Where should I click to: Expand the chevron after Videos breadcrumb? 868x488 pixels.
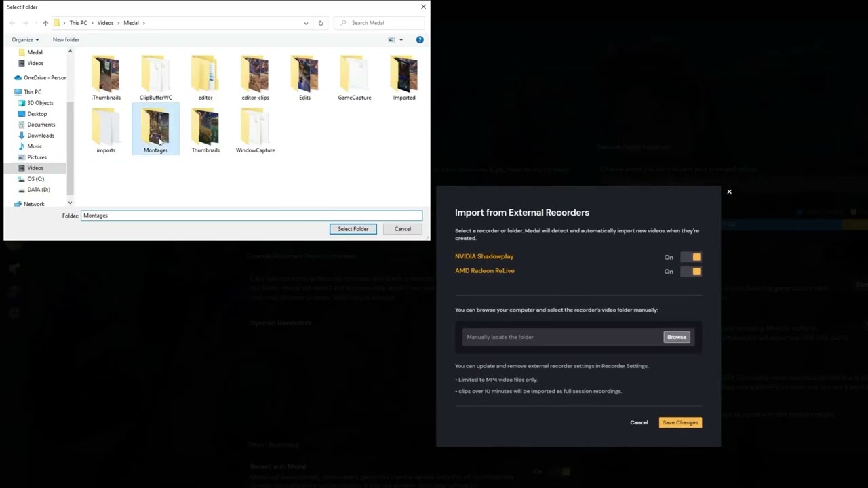coord(119,23)
